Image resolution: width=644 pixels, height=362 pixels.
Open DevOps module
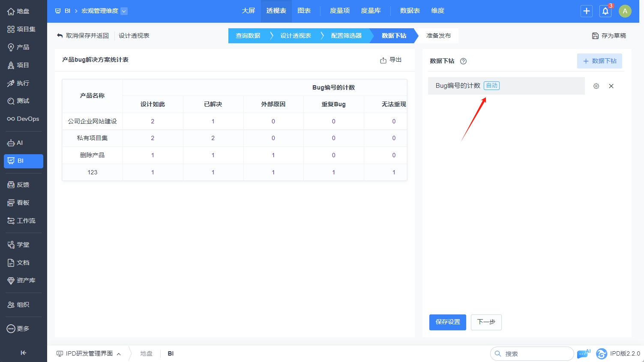(23, 119)
